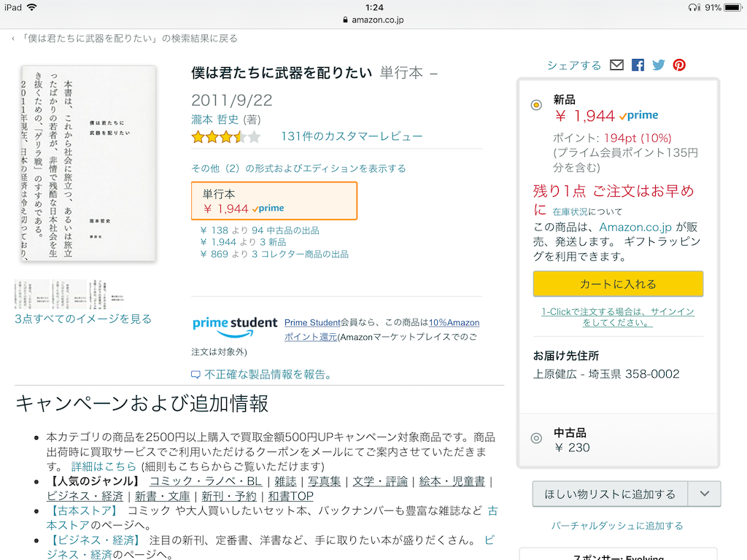Click ほしい物リストに追加する button

coord(611,494)
